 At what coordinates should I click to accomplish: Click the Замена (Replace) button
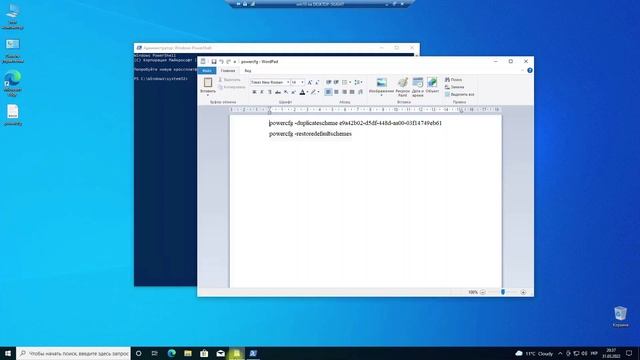[x=455, y=87]
